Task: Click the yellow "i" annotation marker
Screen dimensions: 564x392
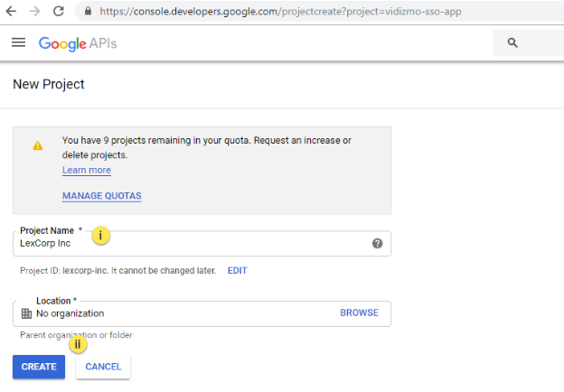Action: pyautogui.click(x=102, y=236)
